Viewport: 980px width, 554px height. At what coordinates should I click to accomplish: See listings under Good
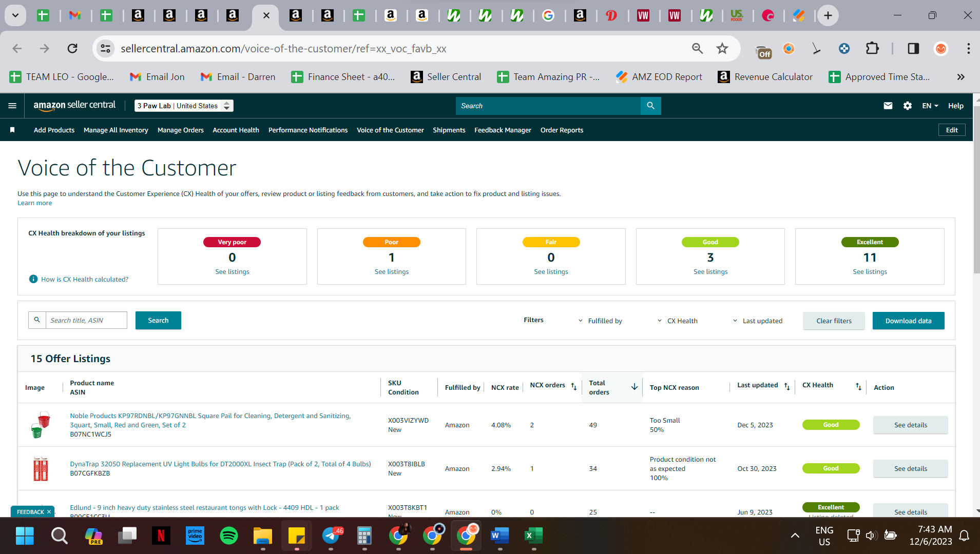[710, 271]
